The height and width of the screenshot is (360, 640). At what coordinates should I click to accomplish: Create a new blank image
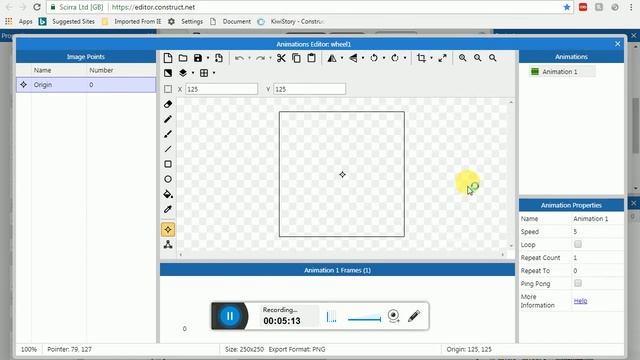tap(168, 58)
